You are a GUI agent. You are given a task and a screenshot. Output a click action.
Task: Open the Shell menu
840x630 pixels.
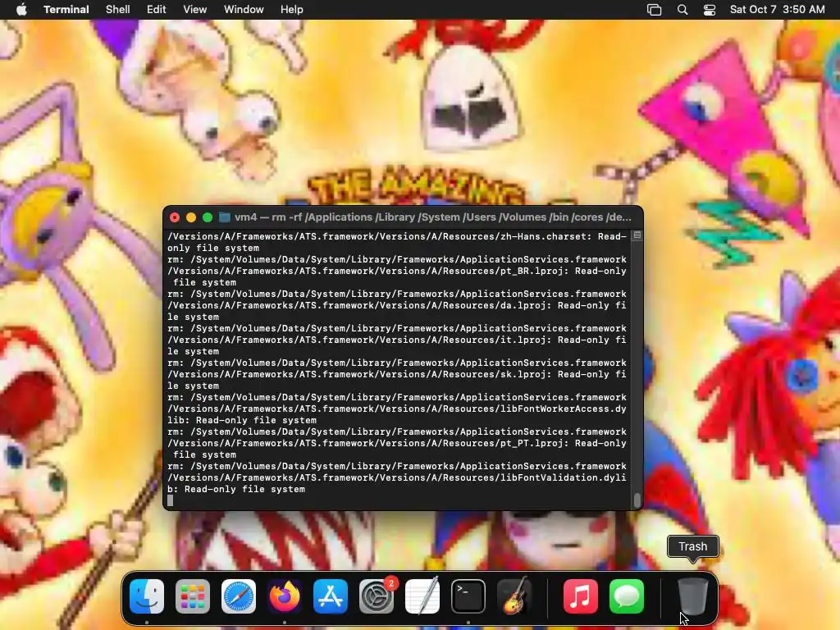(118, 10)
